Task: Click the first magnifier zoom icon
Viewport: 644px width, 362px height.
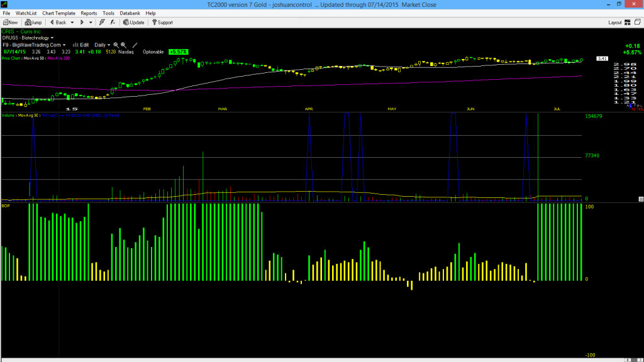Action: 116,45
